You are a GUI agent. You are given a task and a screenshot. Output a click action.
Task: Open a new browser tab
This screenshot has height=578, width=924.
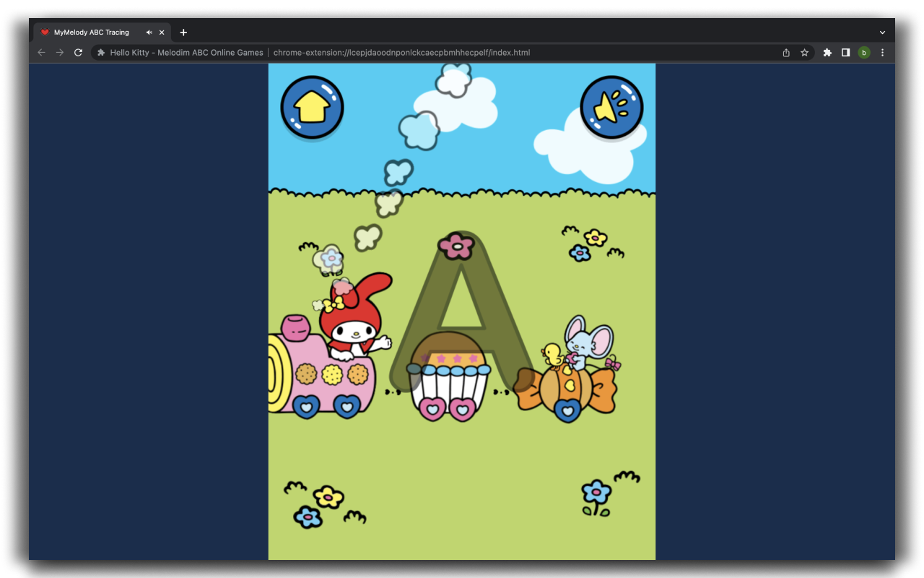(x=183, y=33)
